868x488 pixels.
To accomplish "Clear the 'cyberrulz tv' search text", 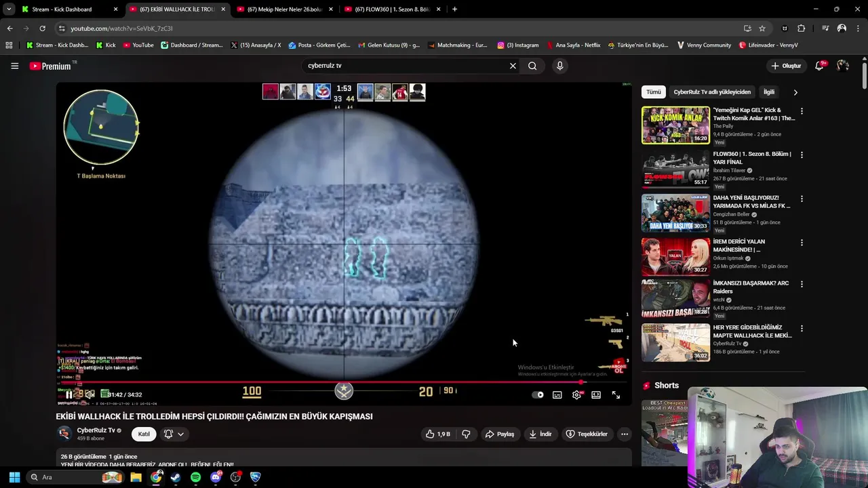I will [513, 66].
